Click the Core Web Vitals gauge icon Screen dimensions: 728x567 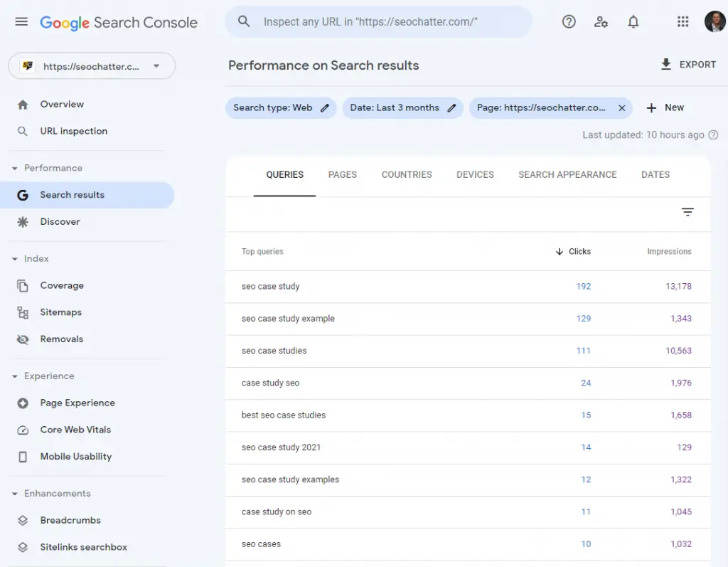(x=22, y=430)
